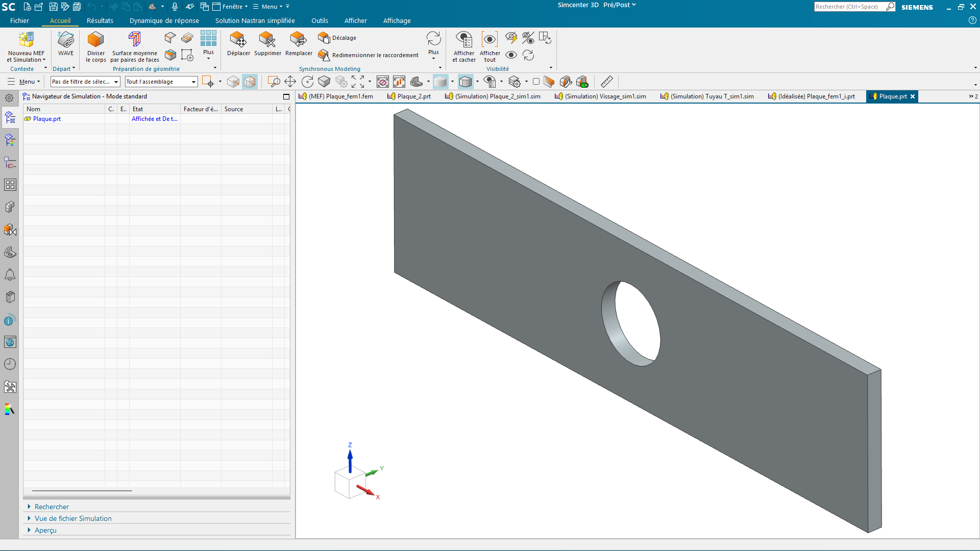This screenshot has height=551, width=980.
Task: Open the Tout l'assemblage scope dropdown
Action: click(161, 82)
